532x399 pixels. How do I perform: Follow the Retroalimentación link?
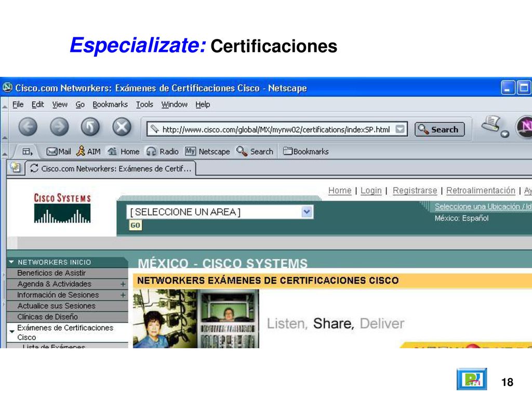tap(481, 191)
